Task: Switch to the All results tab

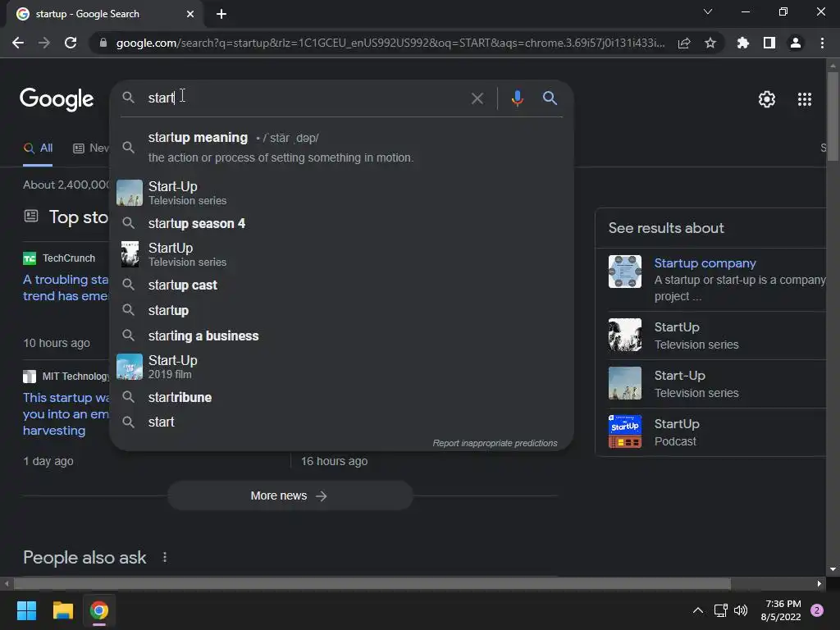Action: (x=38, y=148)
